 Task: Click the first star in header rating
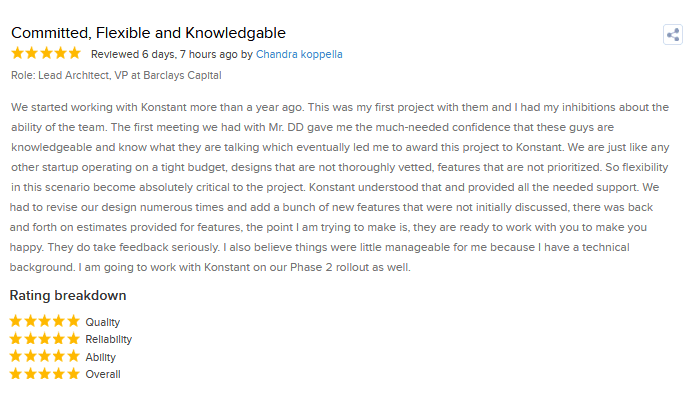click(x=17, y=53)
